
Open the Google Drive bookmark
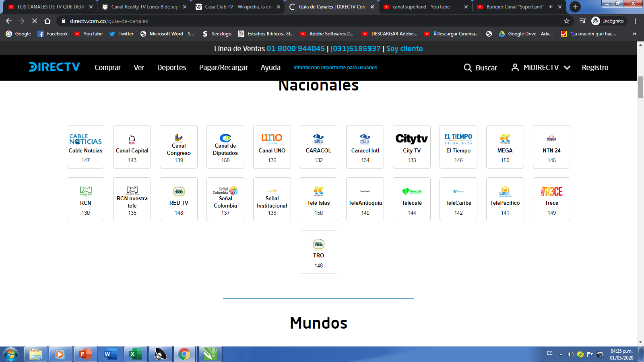(x=526, y=34)
